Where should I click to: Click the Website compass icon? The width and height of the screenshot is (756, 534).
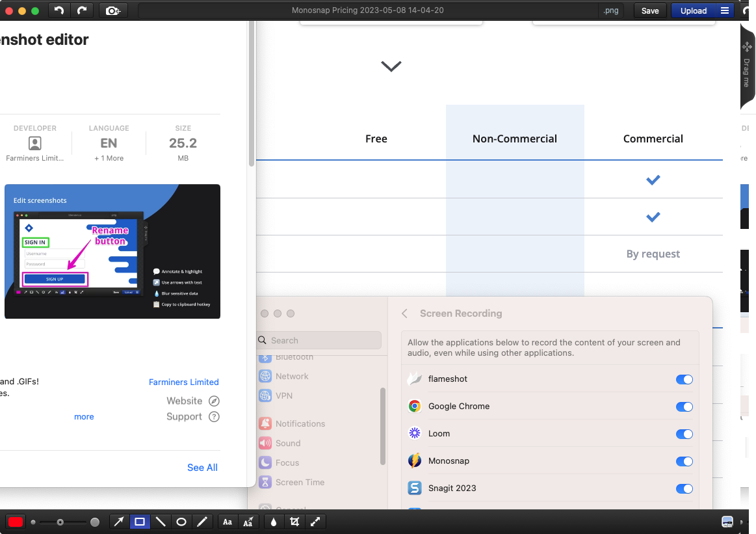pos(214,401)
